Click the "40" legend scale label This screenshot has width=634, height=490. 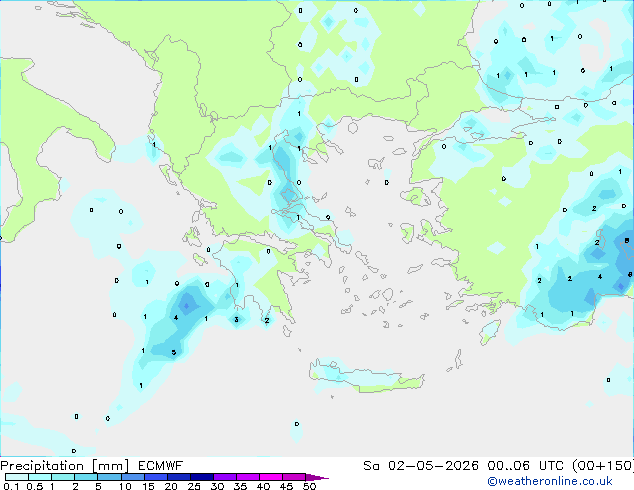pos(263,486)
